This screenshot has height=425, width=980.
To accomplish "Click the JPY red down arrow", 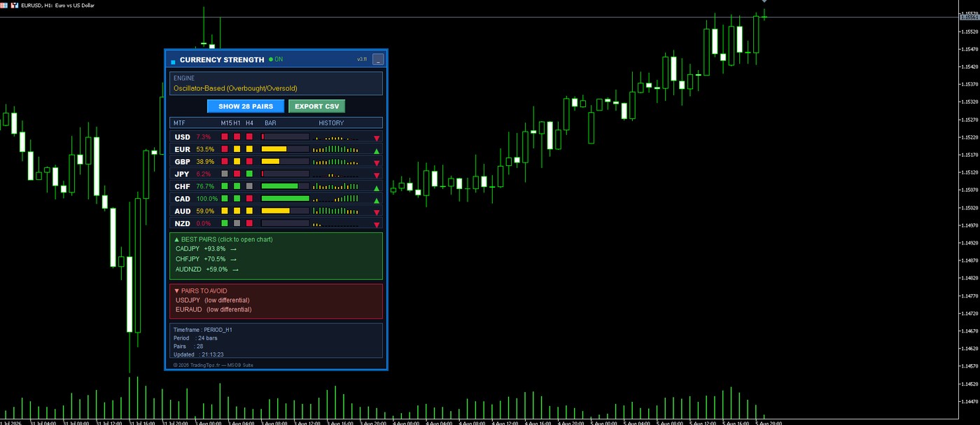I will (x=377, y=175).
